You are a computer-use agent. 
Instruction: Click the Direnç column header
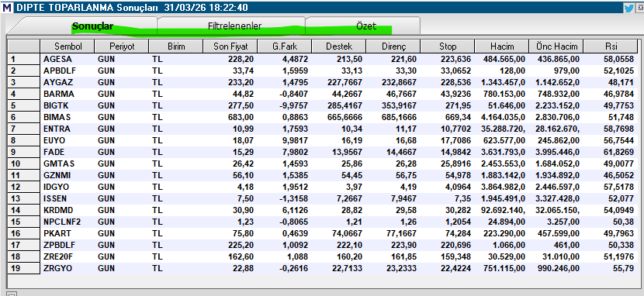pos(393,46)
